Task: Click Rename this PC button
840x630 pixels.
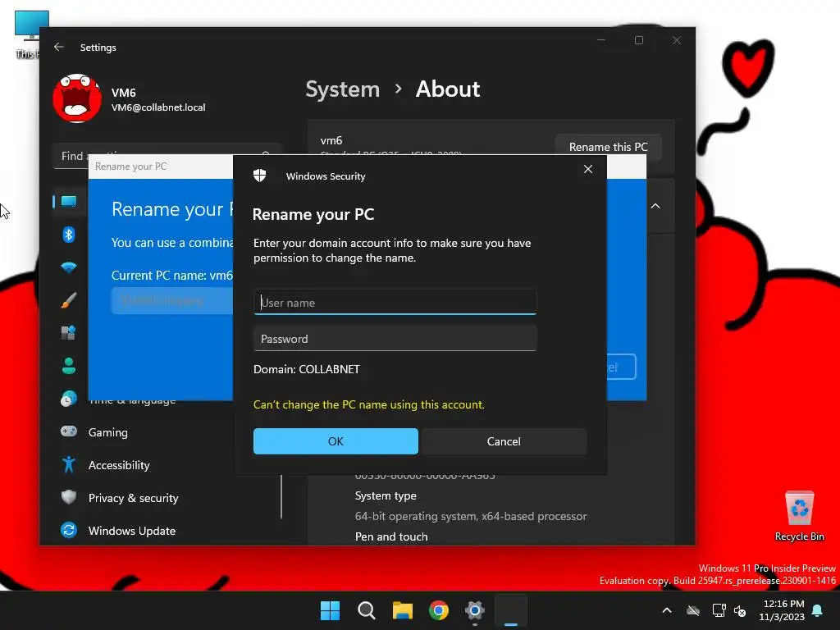Action: [x=608, y=147]
